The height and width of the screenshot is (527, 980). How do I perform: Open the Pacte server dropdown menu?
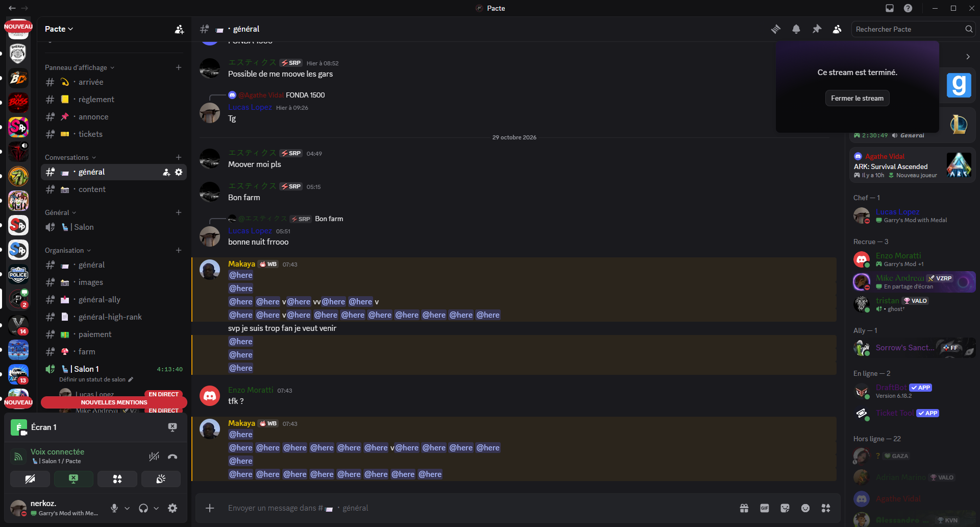coord(59,29)
